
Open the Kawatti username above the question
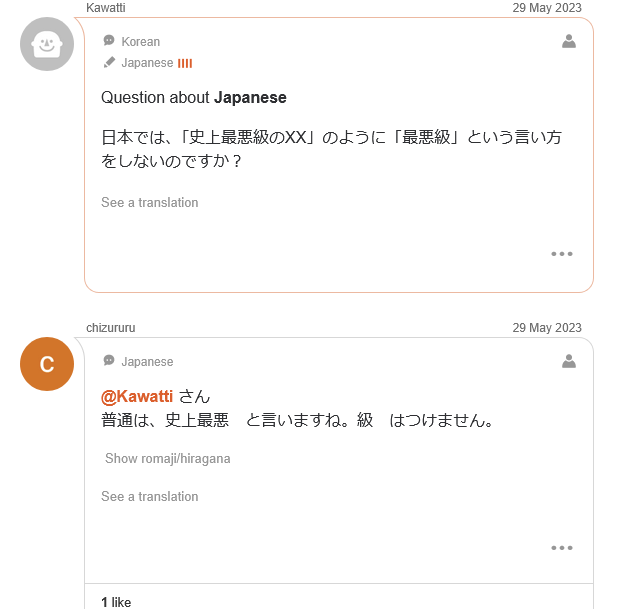106,8
